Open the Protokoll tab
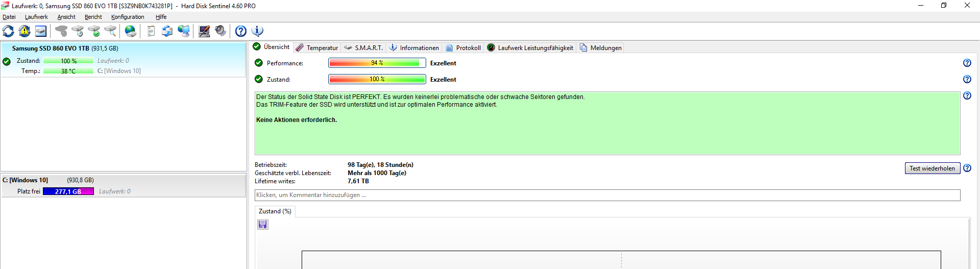980x269 pixels. click(463, 47)
